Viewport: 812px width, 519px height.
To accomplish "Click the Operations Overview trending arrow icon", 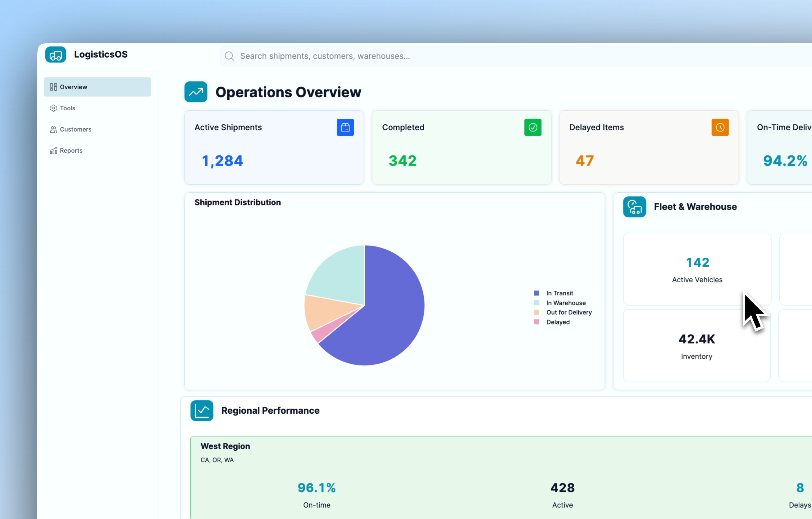I will click(x=196, y=92).
